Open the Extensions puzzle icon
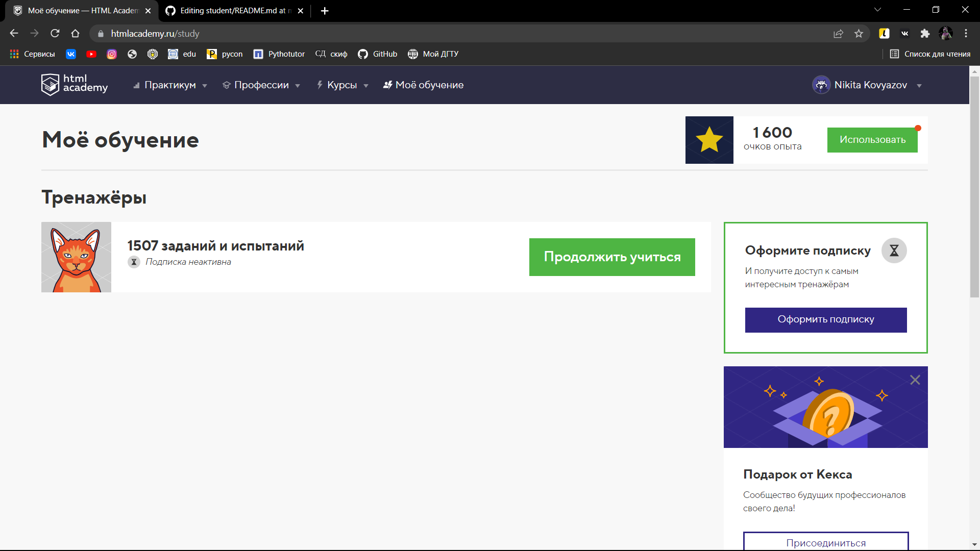 coord(925,33)
